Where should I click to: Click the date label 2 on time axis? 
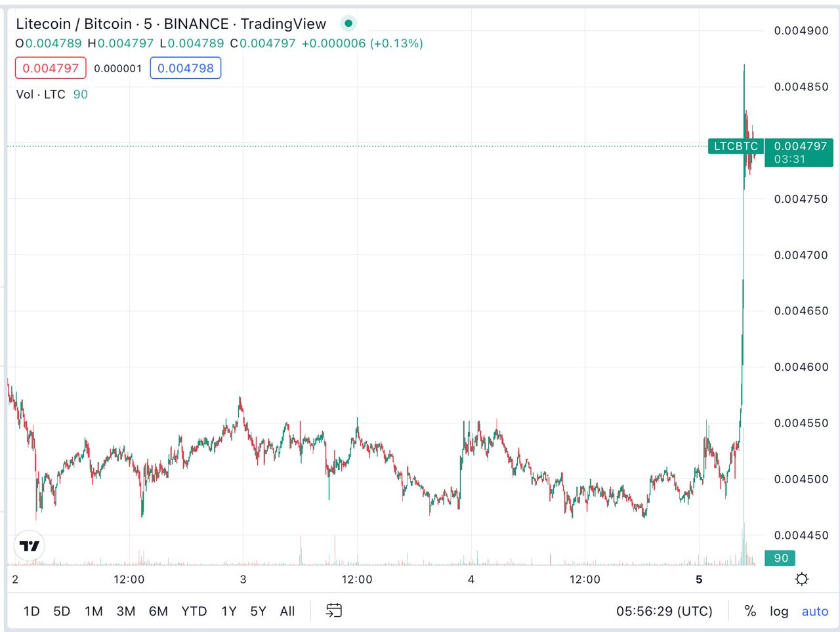(15, 579)
